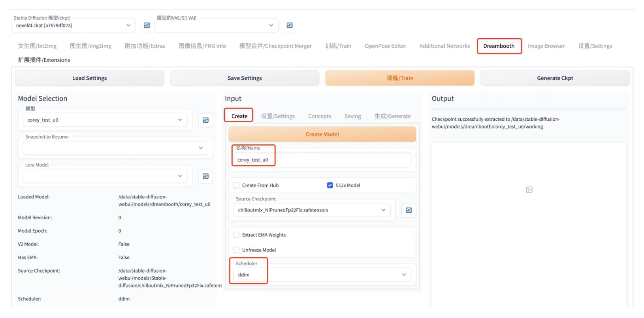Toggle Extract EMA Weights checkbox
The height and width of the screenshot is (318, 644).
236,235
